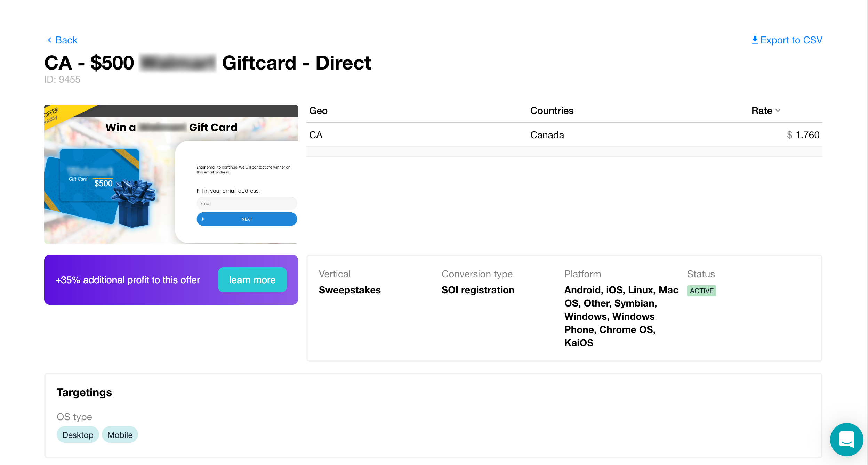868x465 pixels.
Task: Click the Countries column header
Action: tap(552, 111)
